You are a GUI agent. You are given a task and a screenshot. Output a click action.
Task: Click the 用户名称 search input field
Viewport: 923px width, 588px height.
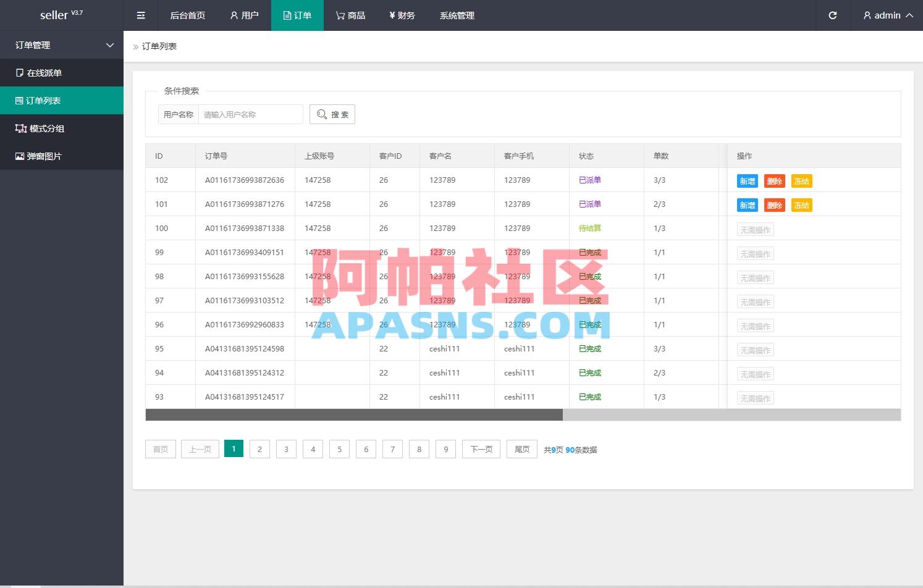250,114
